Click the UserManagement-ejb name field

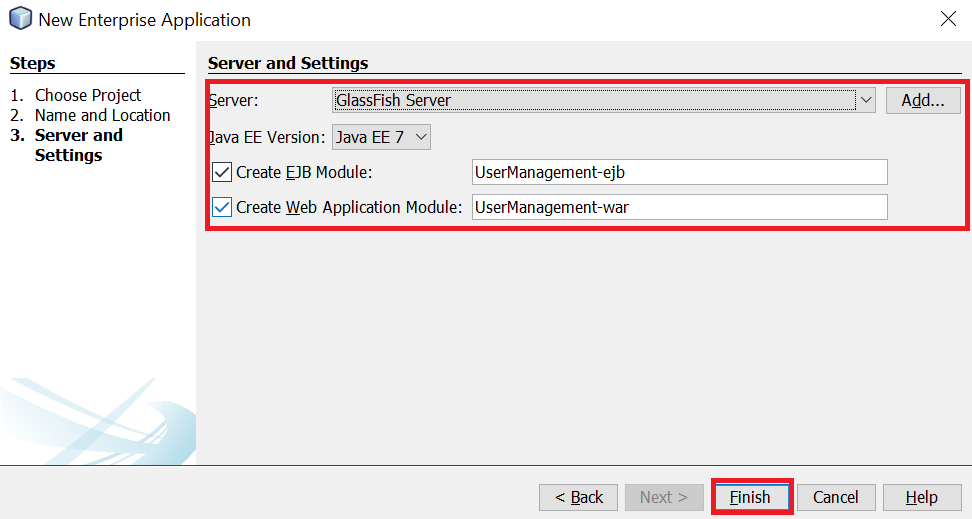point(679,172)
